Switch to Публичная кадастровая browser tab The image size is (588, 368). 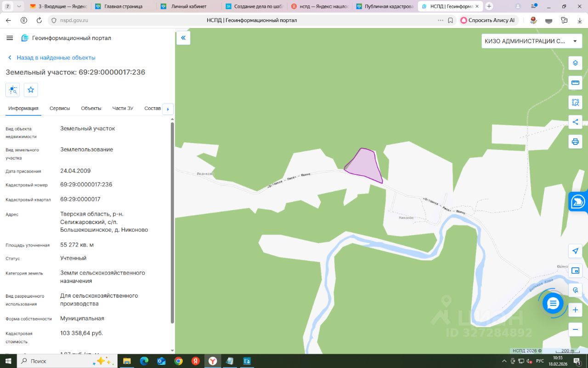[x=384, y=6]
